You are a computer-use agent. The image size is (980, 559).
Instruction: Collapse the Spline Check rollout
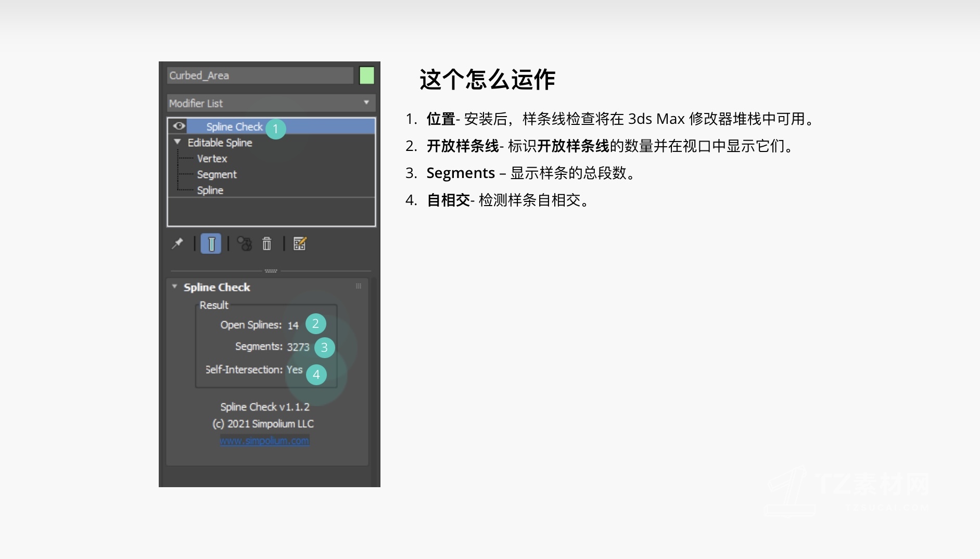(175, 287)
